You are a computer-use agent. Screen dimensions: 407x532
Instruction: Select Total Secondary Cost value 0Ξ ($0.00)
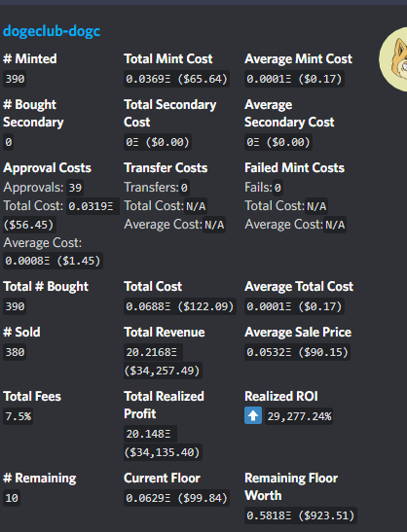pyautogui.click(x=158, y=142)
